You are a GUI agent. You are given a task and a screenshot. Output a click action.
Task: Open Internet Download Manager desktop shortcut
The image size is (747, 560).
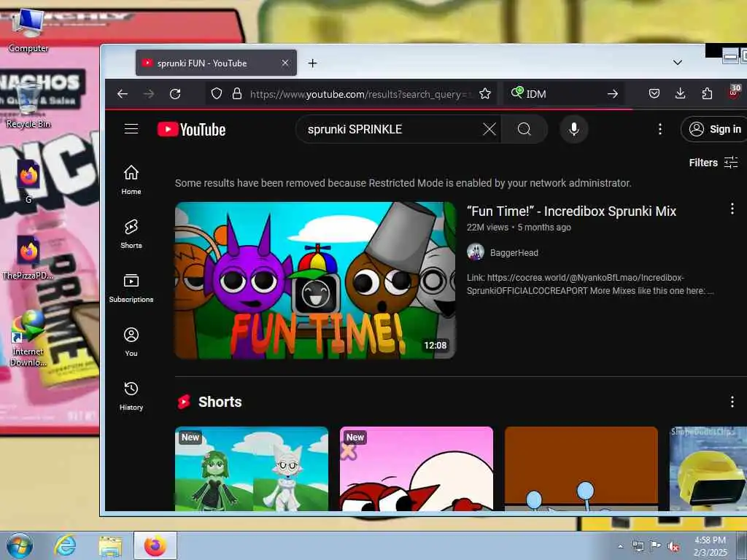[x=28, y=338]
